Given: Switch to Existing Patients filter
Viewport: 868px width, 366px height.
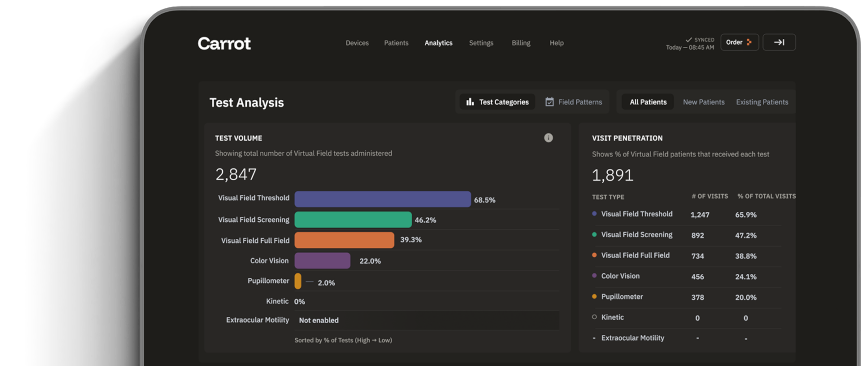Looking at the screenshot, I should pos(762,102).
